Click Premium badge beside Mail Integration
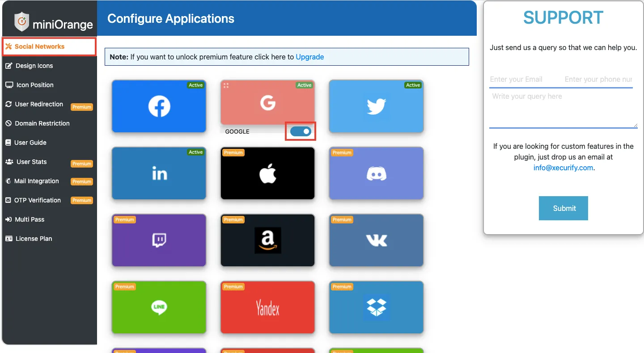Screen dimensions: 644x353 82,181
